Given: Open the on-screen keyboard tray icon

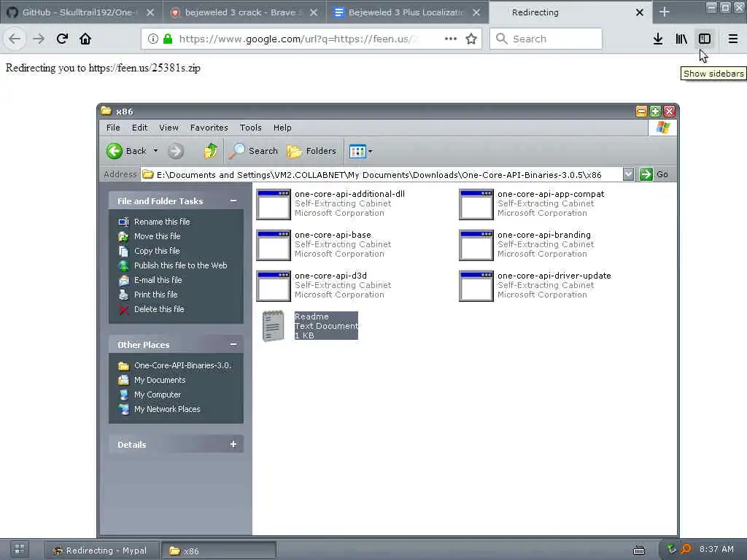Looking at the screenshot, I should [639, 551].
